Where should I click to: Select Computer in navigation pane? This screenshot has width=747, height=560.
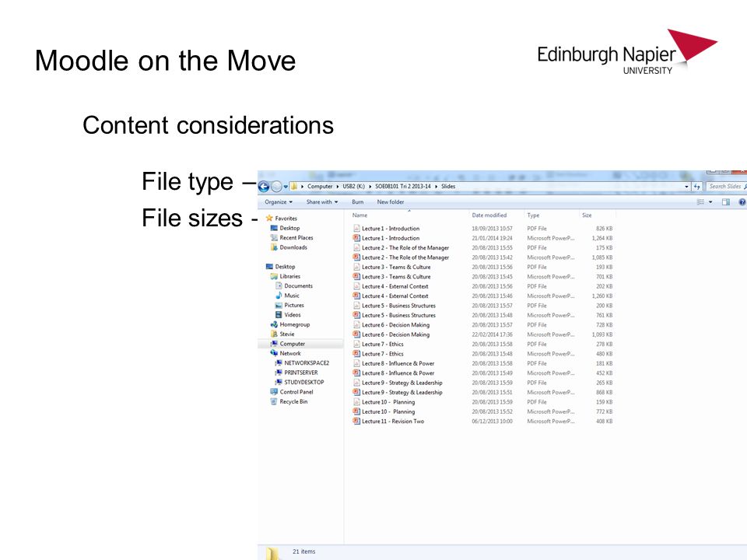coord(292,344)
